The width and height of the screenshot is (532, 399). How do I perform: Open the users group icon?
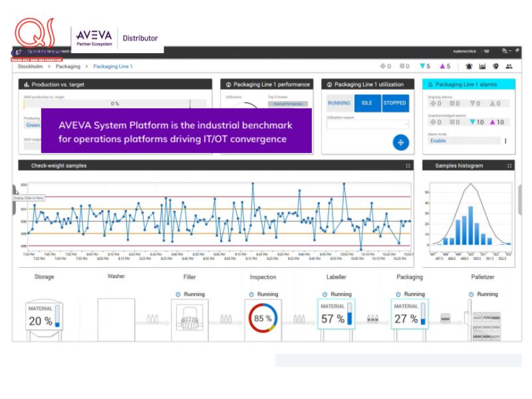tap(509, 66)
